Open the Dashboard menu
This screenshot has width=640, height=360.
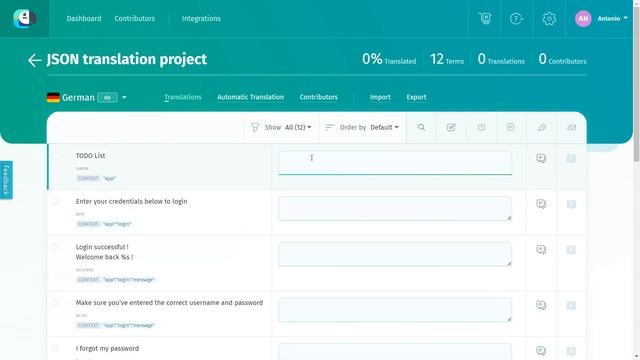click(84, 18)
